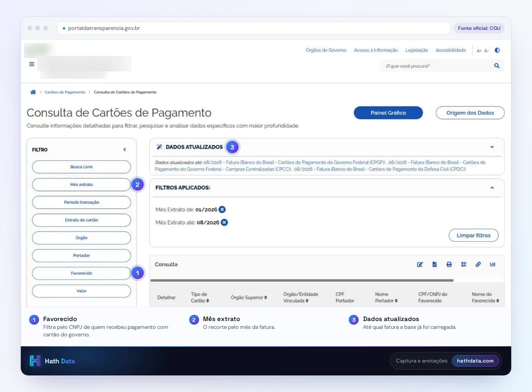532x392 pixels.
Task: Click the edit columns icon in Consulta
Action: 420,264
